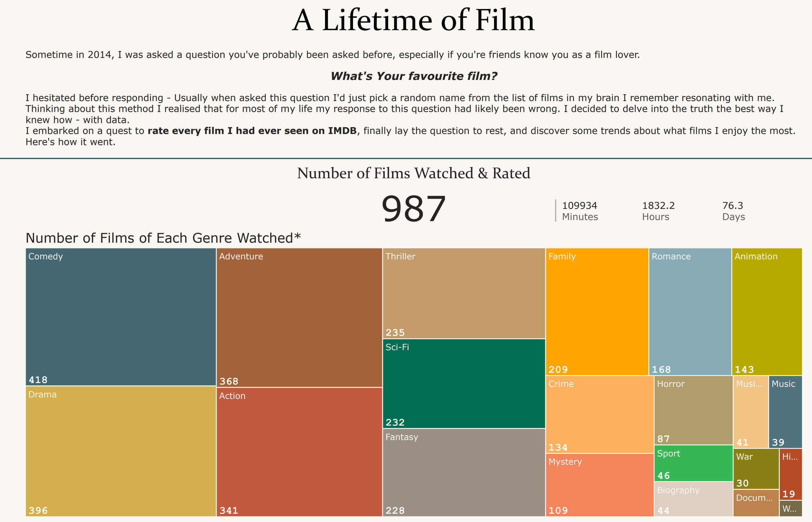Click the Romance treemap block
This screenshot has height=522, width=812.
click(690, 312)
